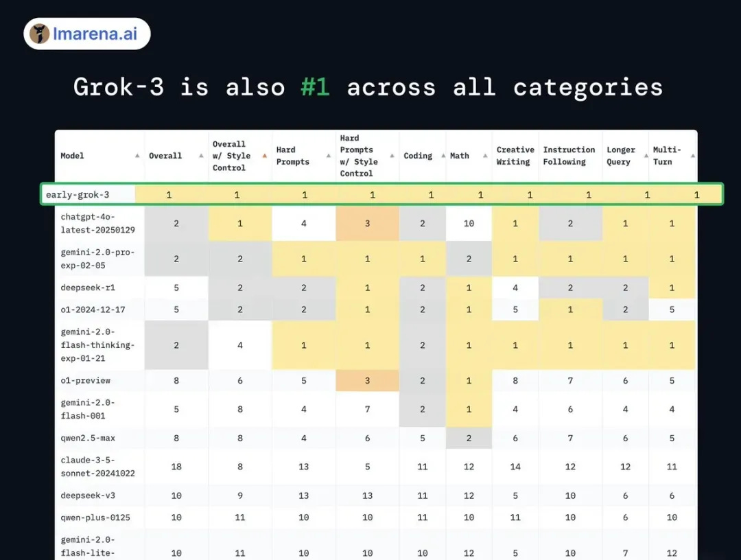
Task: Select the qwen2.5-max model name
Action: pyautogui.click(x=87, y=438)
